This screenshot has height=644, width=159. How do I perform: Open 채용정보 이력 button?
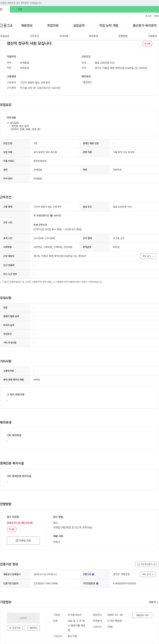pos(142,615)
